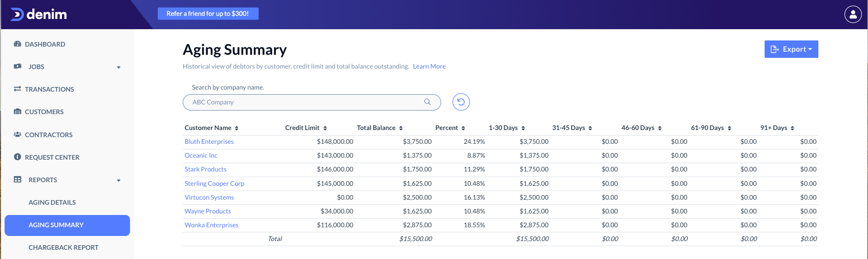868x259 pixels.
Task: Click the Total Balance column header
Action: point(376,128)
